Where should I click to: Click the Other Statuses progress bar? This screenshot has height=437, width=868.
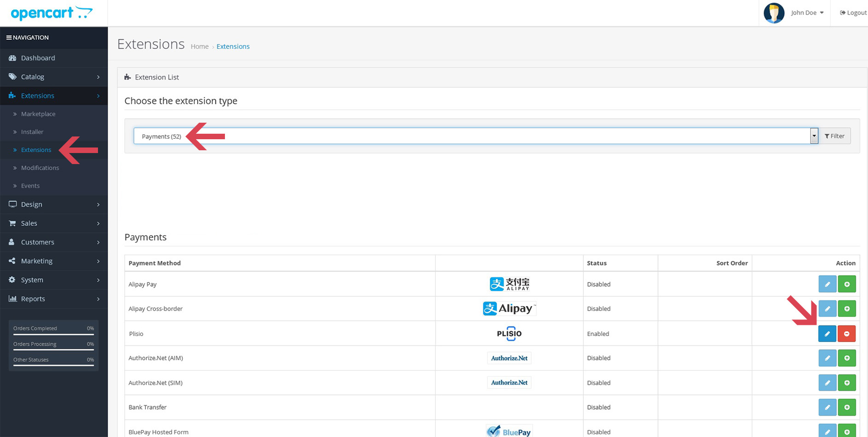point(53,366)
